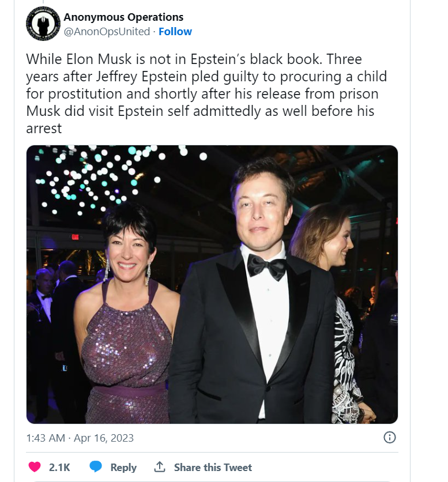Click the Anonymous Operations profile avatar
Viewport: 448px width, 482px height.
pos(43,24)
